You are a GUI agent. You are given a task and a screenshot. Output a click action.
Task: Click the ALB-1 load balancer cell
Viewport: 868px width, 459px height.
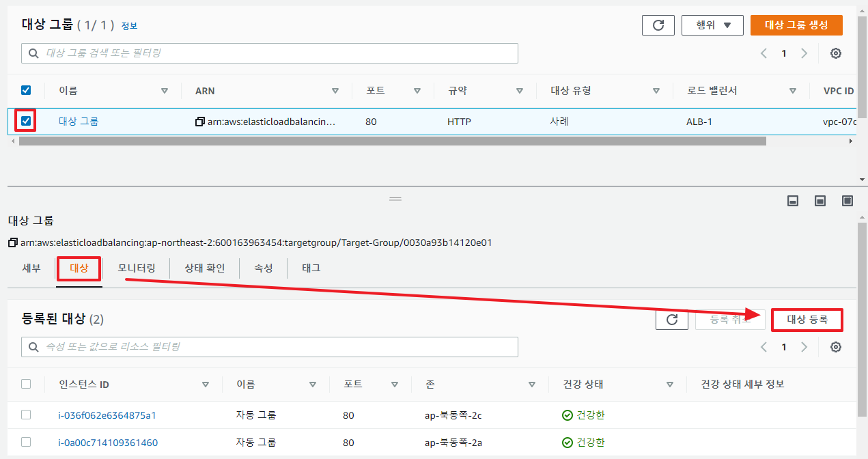tap(699, 122)
